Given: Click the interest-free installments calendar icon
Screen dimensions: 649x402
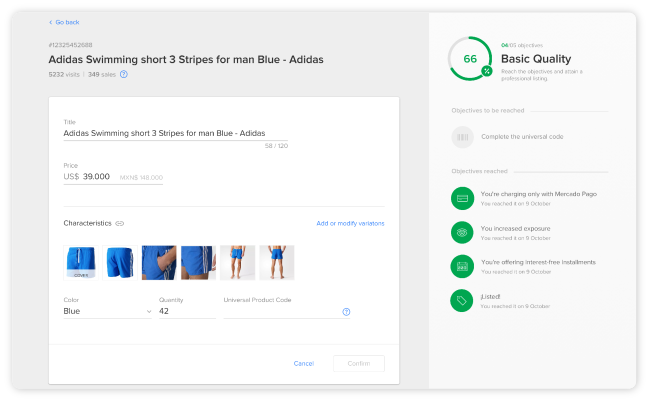Looking at the screenshot, I should tap(462, 267).
